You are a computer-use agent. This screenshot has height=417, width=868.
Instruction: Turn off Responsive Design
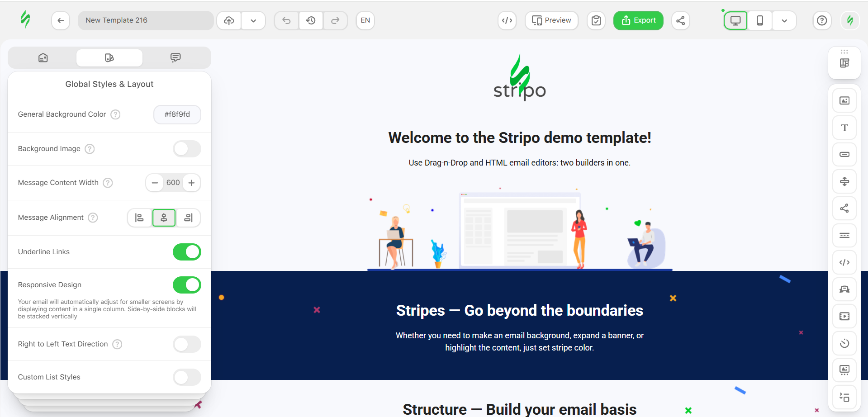pos(187,285)
